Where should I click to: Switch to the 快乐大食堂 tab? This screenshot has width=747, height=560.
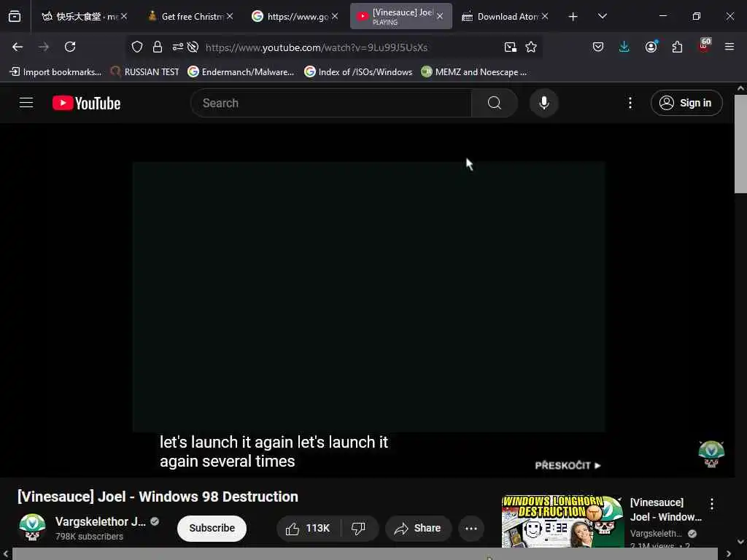[x=80, y=17]
